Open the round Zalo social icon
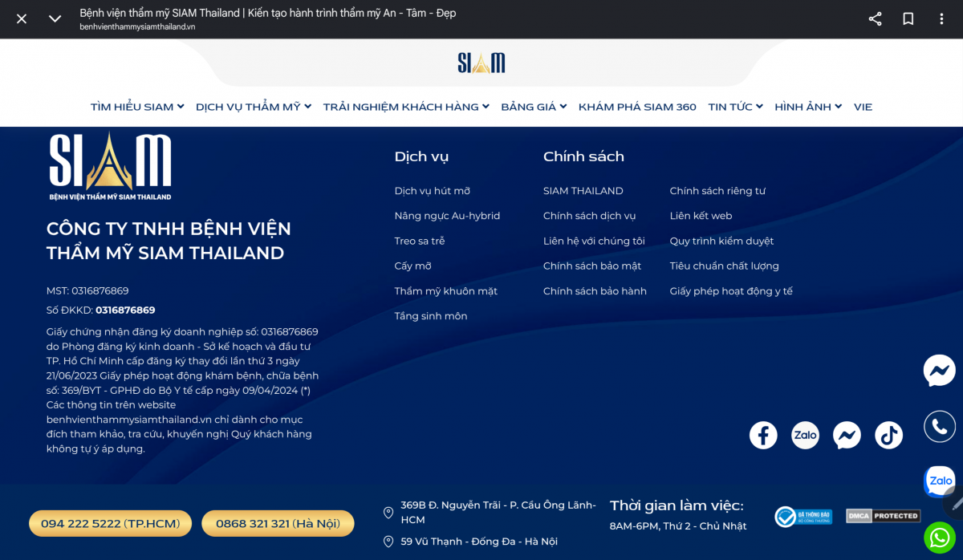The image size is (963, 560). [805, 435]
